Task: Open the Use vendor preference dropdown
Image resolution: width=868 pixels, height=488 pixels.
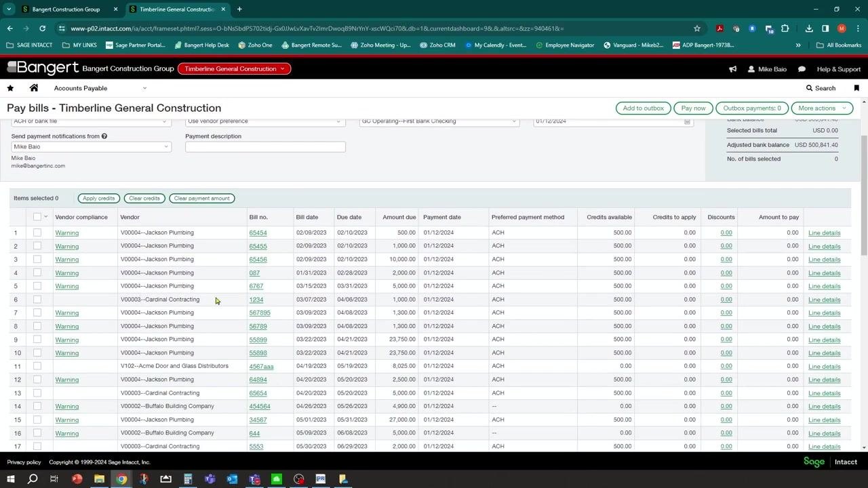Action: pos(265,121)
